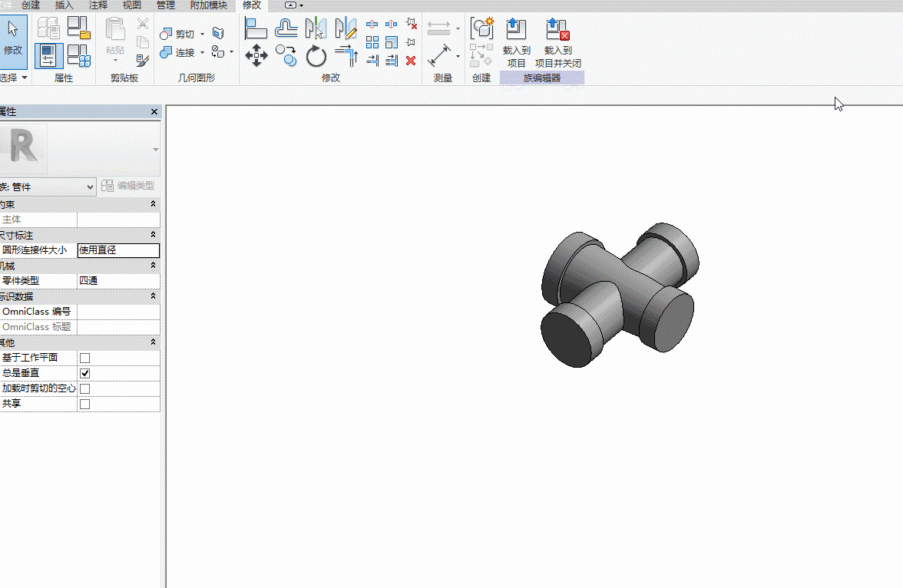This screenshot has height=588, width=903.
Task: Click the 圆形连接件大小 value field
Action: tap(118, 250)
